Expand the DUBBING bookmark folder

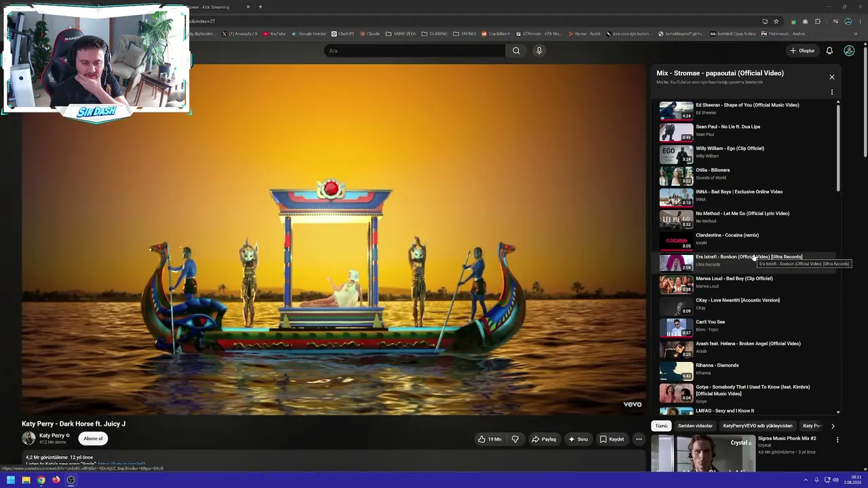[435, 34]
